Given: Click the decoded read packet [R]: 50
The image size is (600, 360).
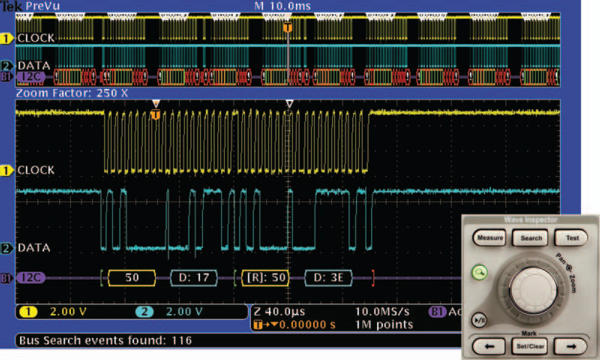Looking at the screenshot, I should tap(266, 278).
